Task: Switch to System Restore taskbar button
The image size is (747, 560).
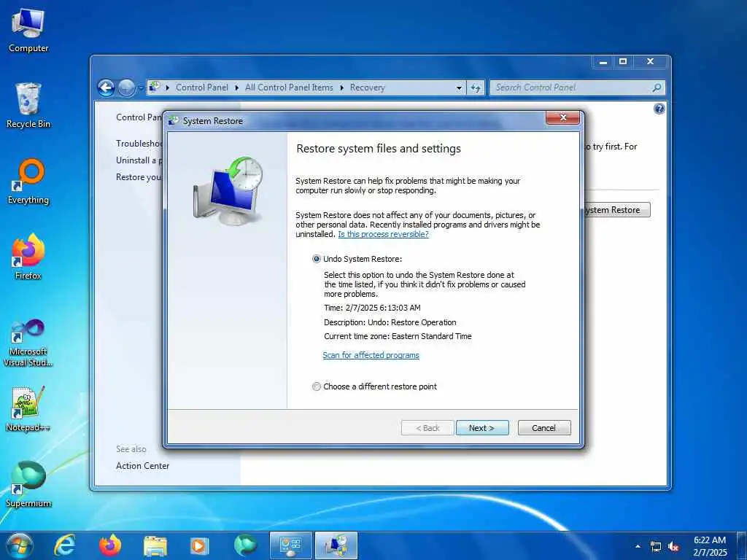Action: tap(336, 545)
